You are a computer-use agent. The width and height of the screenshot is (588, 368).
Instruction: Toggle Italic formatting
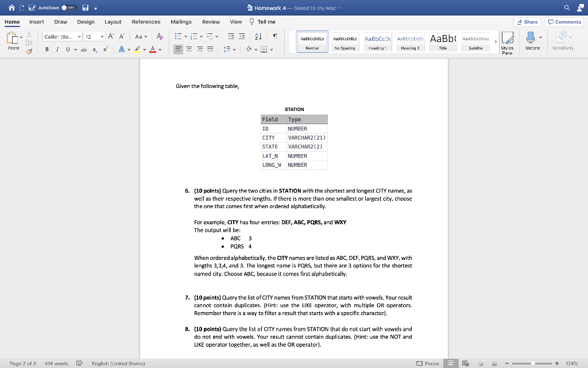57,50
